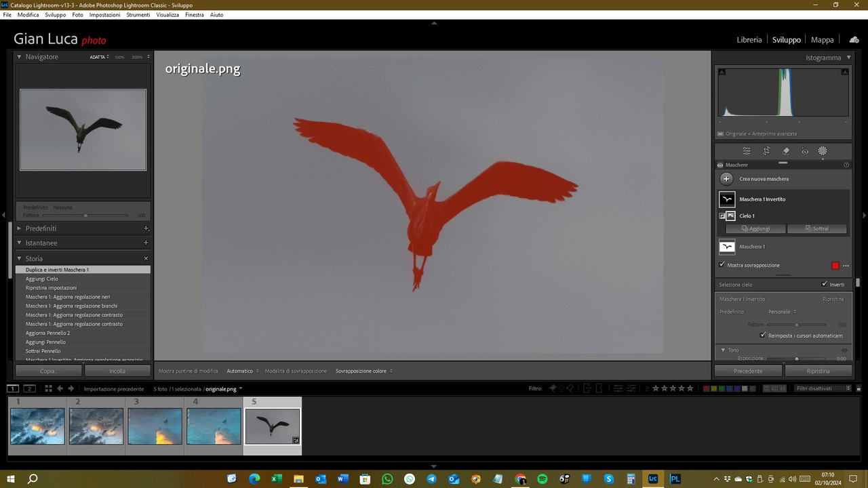The width and height of the screenshot is (868, 488).
Task: Open Strumenti menu
Action: pos(138,14)
